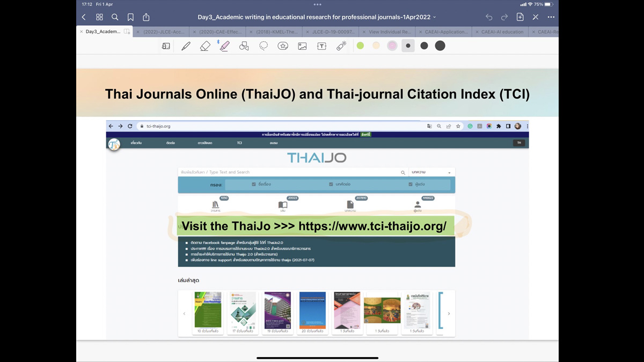Open the thumbnail grid view
The width and height of the screenshot is (644, 362).
[x=99, y=17]
